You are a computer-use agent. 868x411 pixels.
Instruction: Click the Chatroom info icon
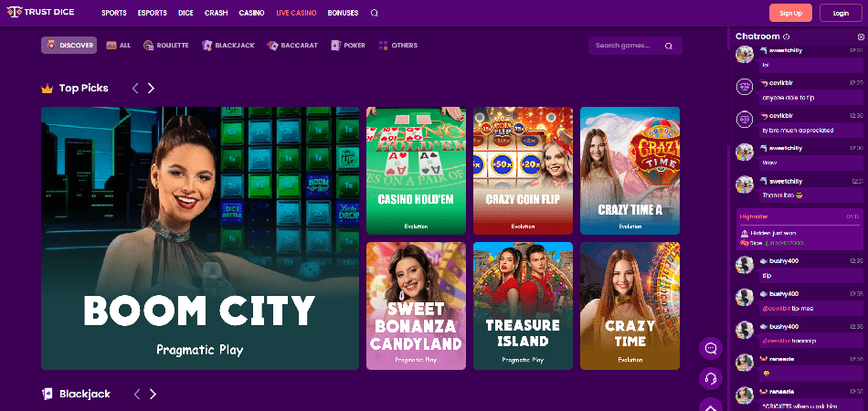(787, 37)
